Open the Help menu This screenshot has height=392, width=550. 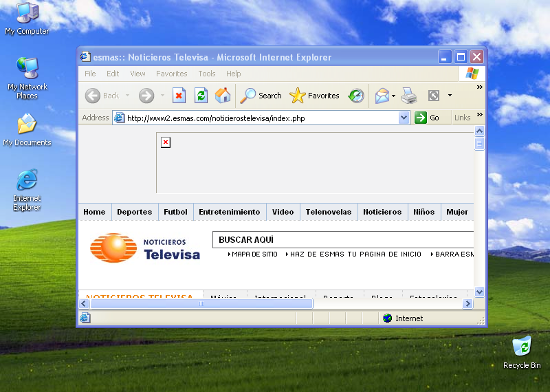pos(233,74)
